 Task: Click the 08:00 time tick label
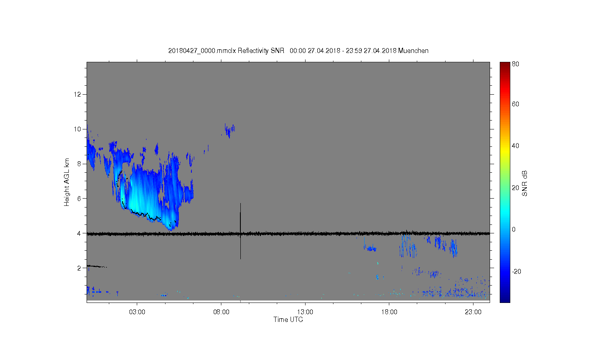[x=221, y=312]
